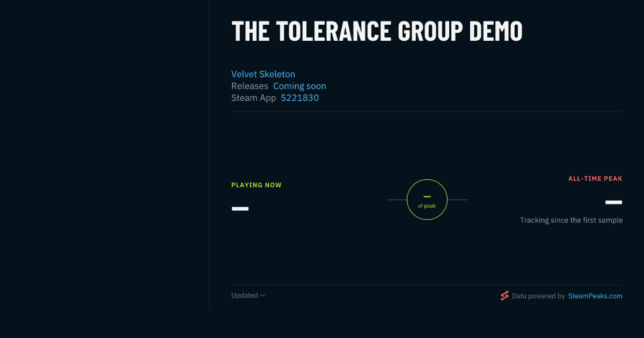Click Tracking since the first sample text
Image resolution: width=644 pixels, height=338 pixels.
click(571, 220)
